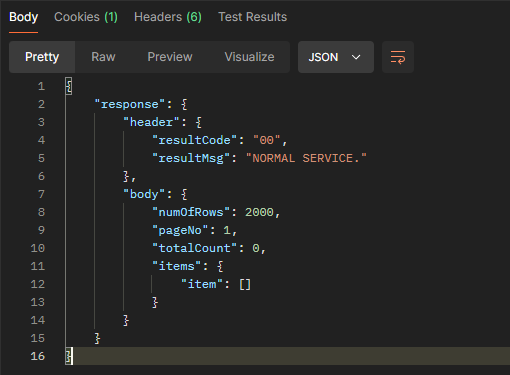Open the JSON format dropdown
Image resolution: width=510 pixels, height=375 pixels.
(x=336, y=57)
